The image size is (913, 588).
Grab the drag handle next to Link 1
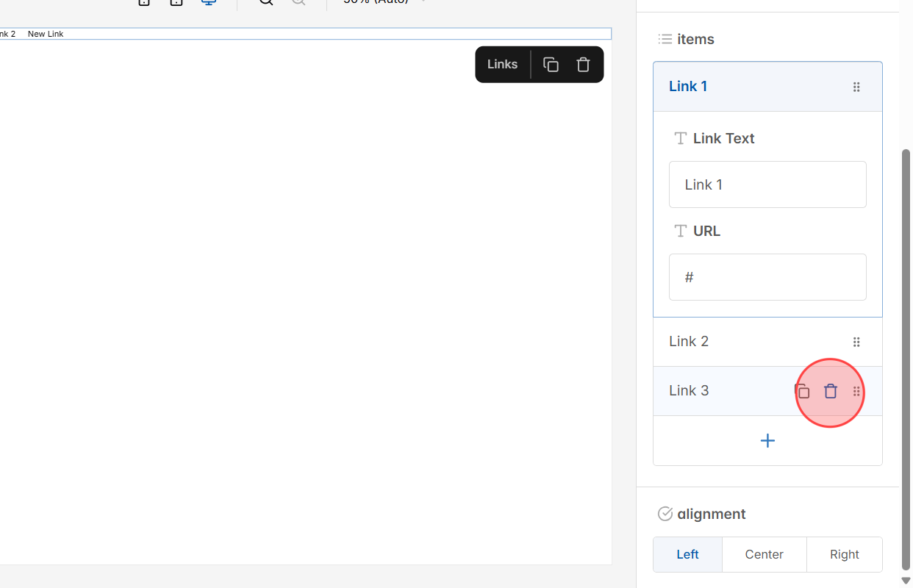856,86
